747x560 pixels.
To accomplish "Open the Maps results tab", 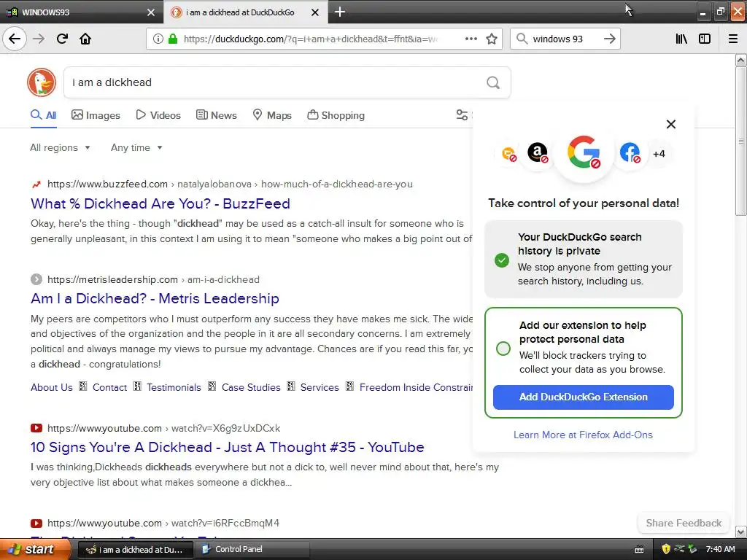I will point(272,115).
